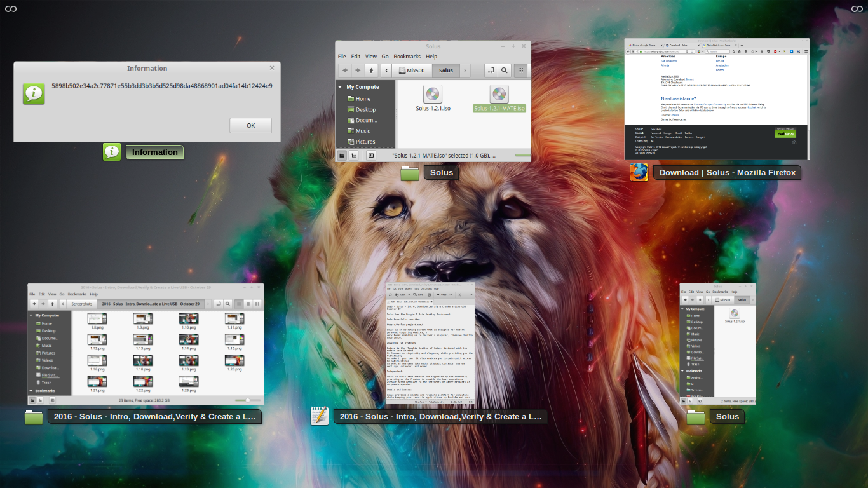Select the Solus-1.2.1.iso in single-ISO Solus window

(735, 316)
